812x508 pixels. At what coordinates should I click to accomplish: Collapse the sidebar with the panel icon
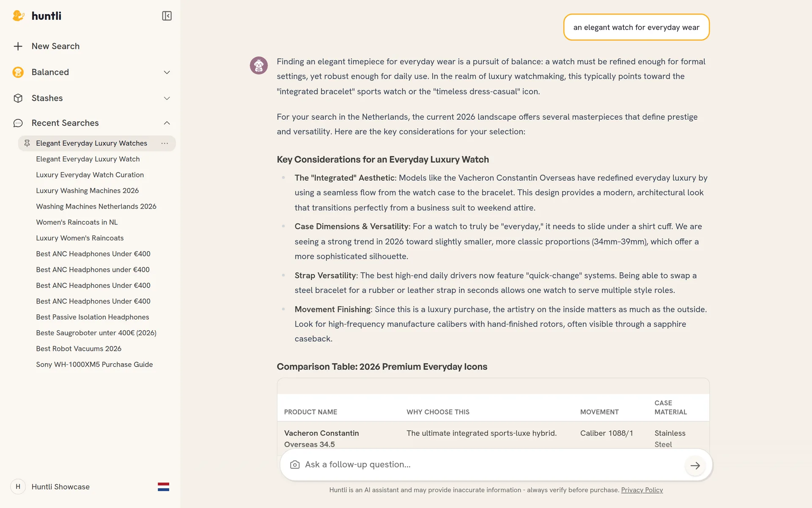click(x=167, y=16)
